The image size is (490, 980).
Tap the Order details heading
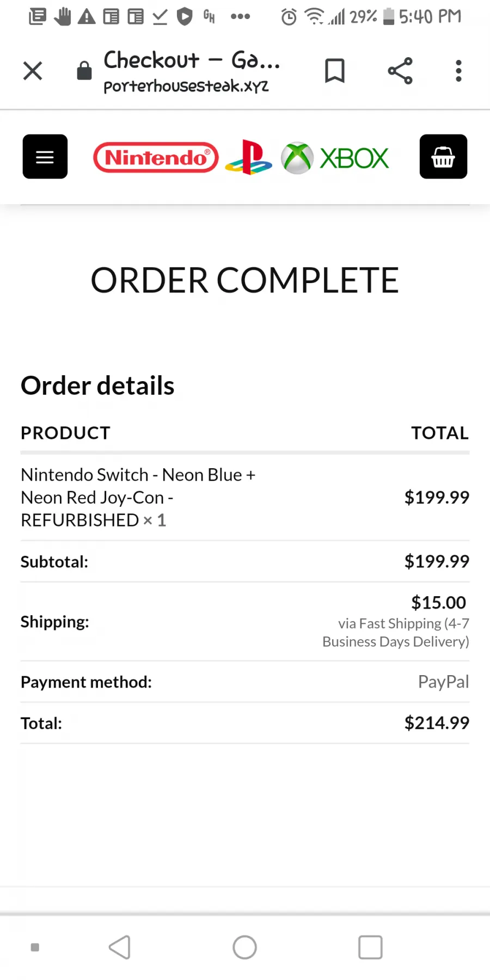[97, 385]
